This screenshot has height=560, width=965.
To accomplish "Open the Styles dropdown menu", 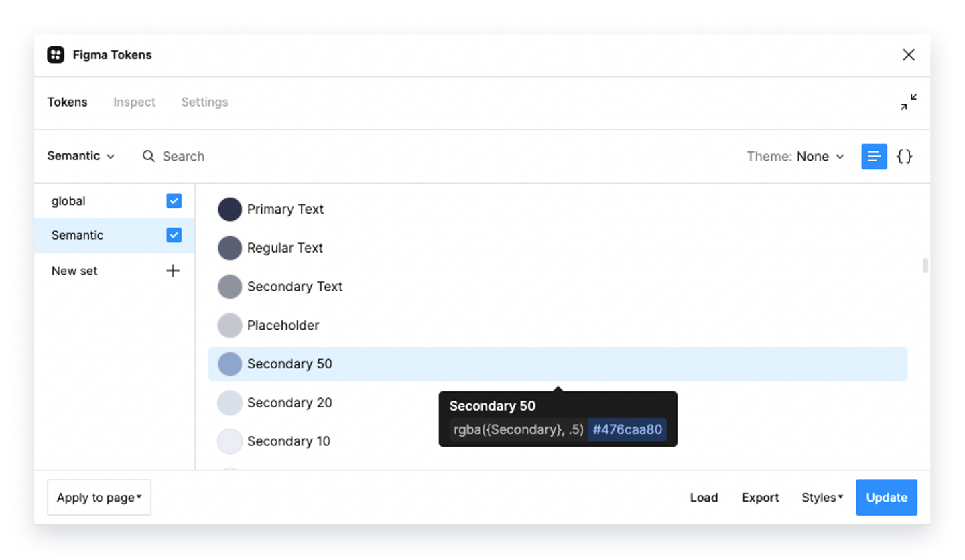I will [x=822, y=498].
